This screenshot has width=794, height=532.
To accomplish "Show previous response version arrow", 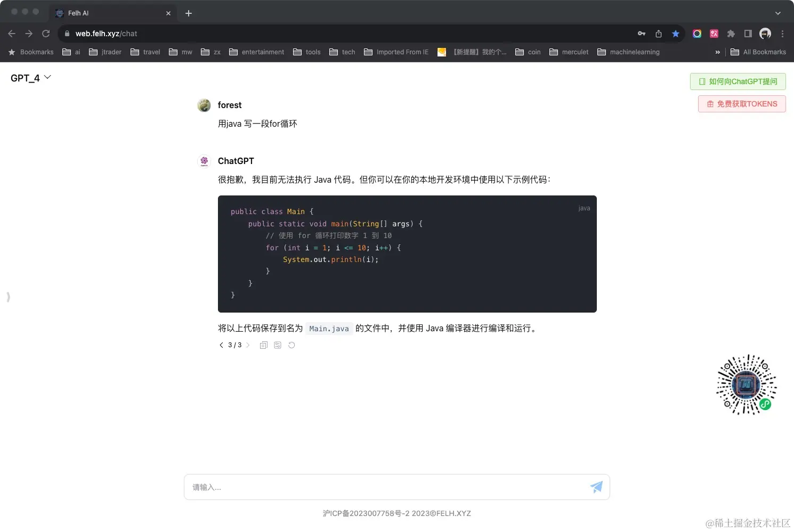I will pyautogui.click(x=221, y=345).
